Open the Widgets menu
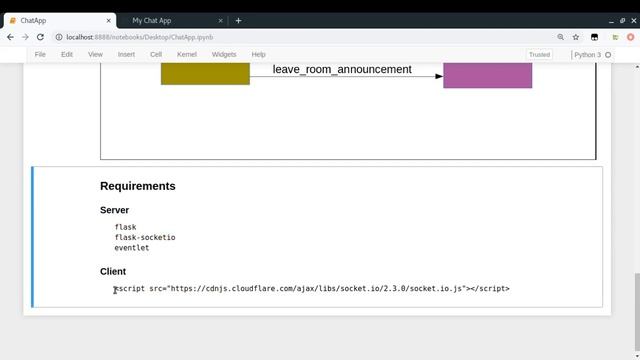The image size is (640, 360). pyautogui.click(x=224, y=54)
